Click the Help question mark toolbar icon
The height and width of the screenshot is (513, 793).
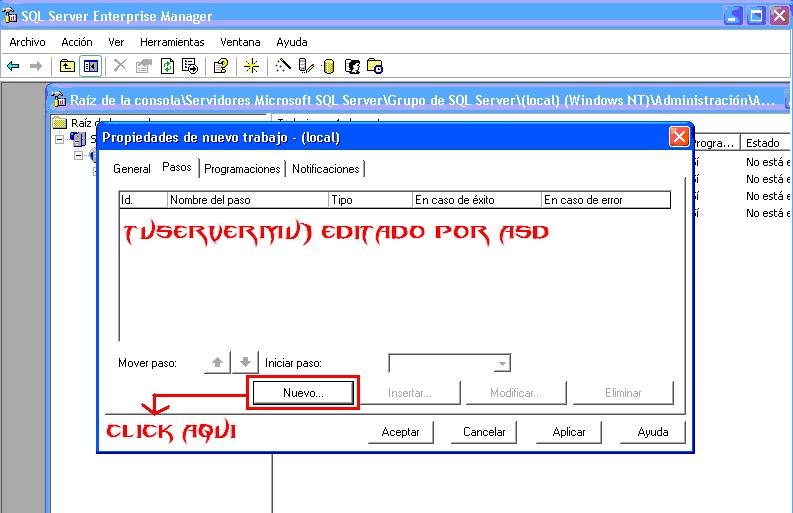point(221,66)
